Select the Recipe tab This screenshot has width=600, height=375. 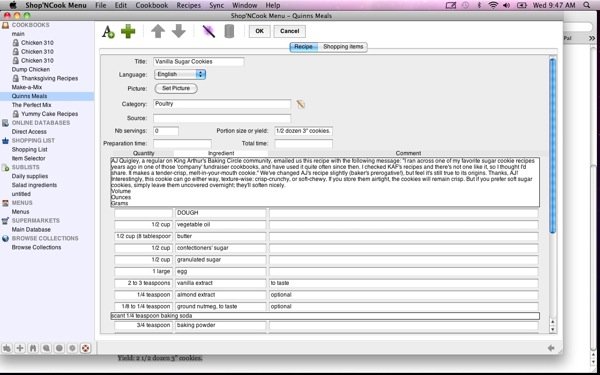303,47
